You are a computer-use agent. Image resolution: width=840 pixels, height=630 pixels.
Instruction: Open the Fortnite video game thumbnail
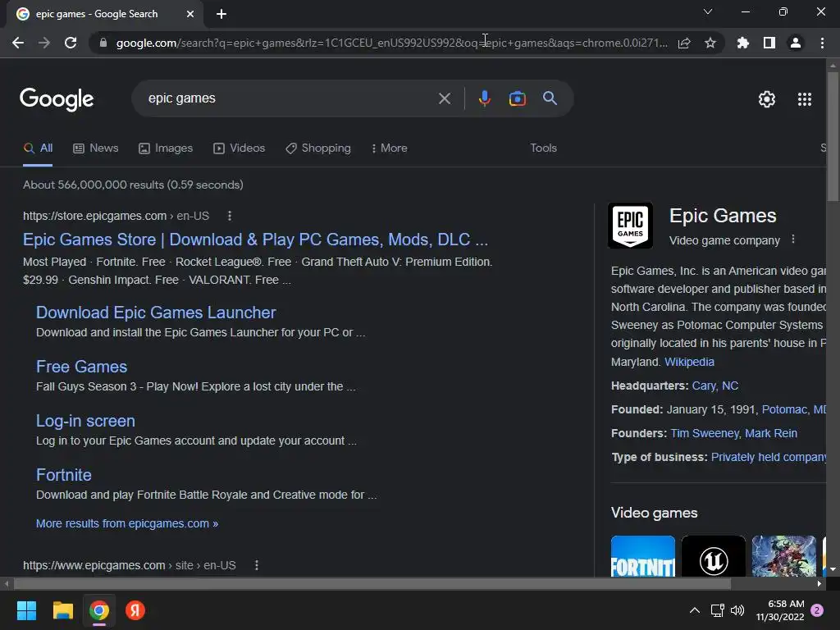tap(643, 556)
